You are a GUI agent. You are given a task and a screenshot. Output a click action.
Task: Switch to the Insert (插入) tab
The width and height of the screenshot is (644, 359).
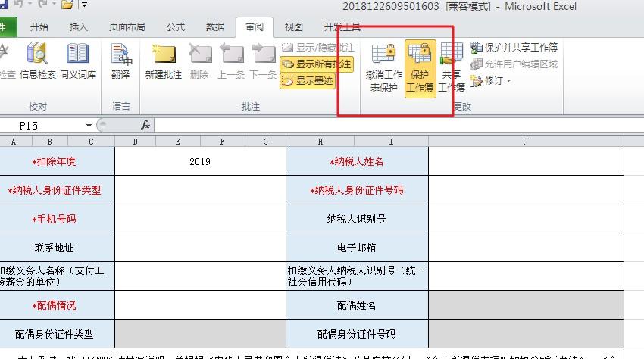pos(79,27)
